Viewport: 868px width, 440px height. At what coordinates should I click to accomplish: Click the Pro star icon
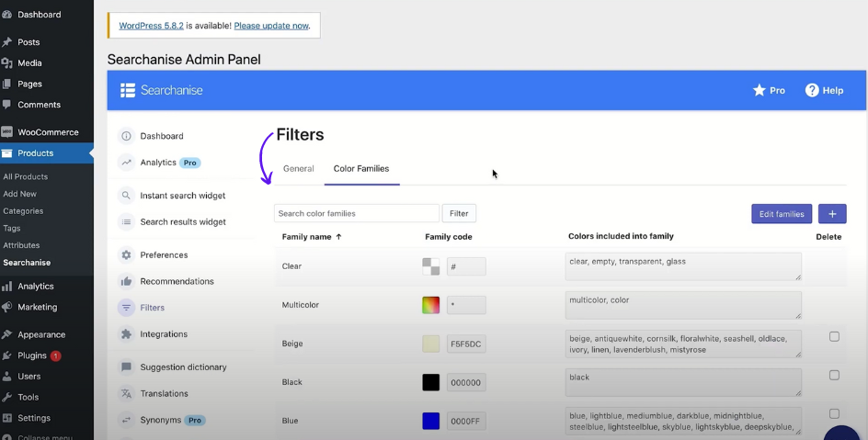pos(759,90)
